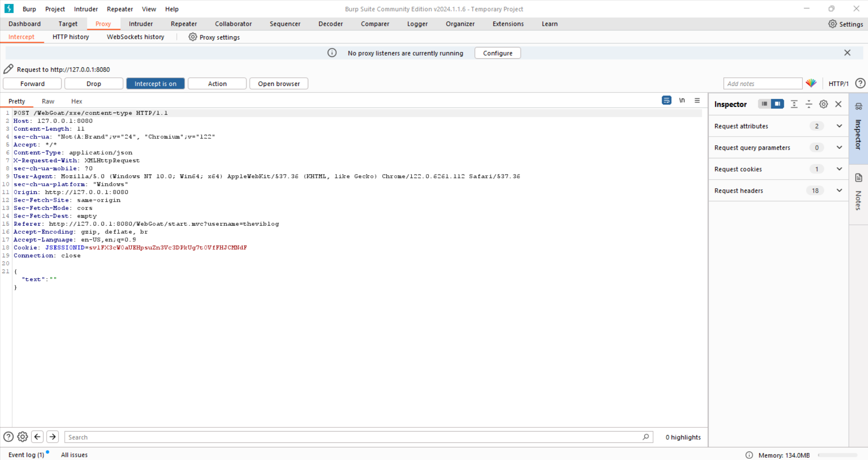Screen dimensions: 868x460
Task: Switch Inspector to single-column layout
Action: 764,104
